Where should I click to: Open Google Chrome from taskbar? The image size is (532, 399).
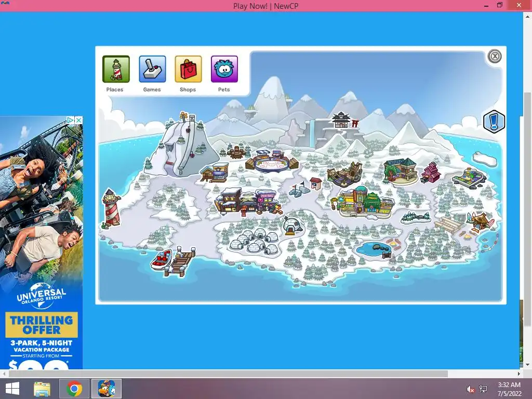point(74,389)
